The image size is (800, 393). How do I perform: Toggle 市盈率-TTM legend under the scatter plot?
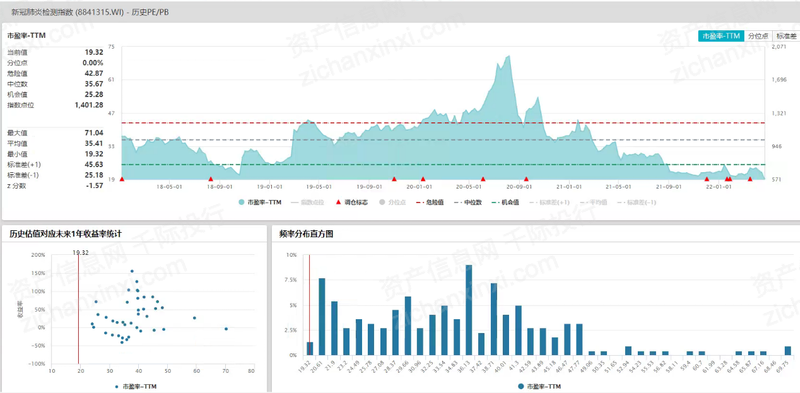point(136,387)
